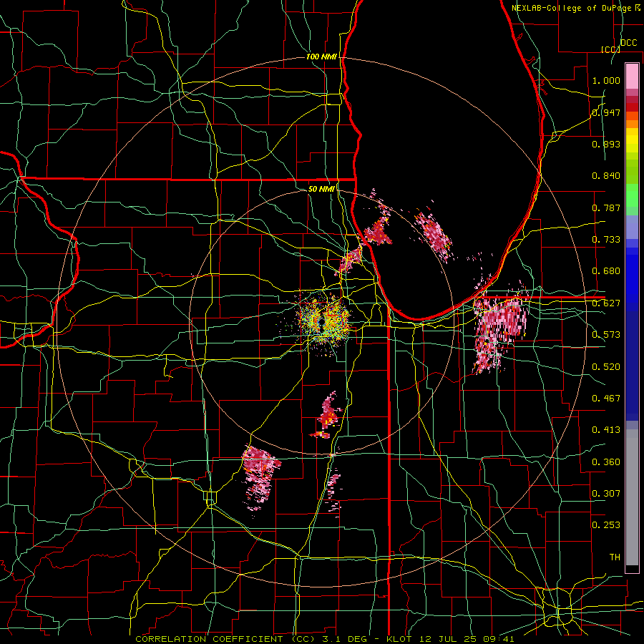This screenshot has width=644, height=644.
Task: Click the 50 NMI range ring label
Action: 321,189
